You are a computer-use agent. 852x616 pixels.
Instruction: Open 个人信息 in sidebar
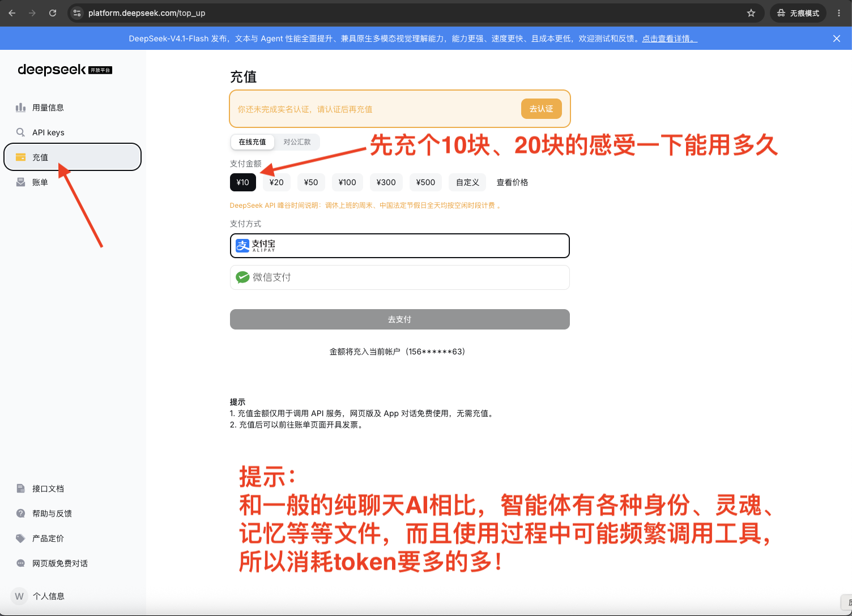tap(49, 596)
